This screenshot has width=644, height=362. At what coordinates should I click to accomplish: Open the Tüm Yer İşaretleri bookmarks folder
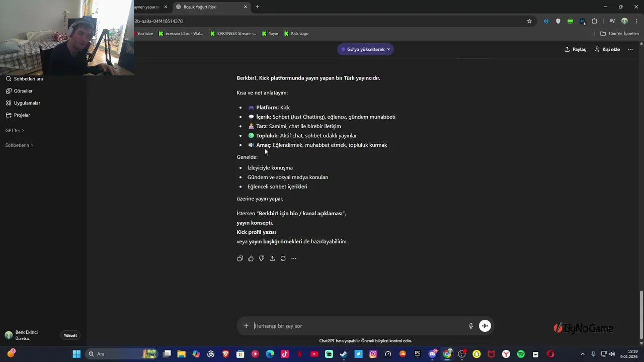[x=620, y=33]
